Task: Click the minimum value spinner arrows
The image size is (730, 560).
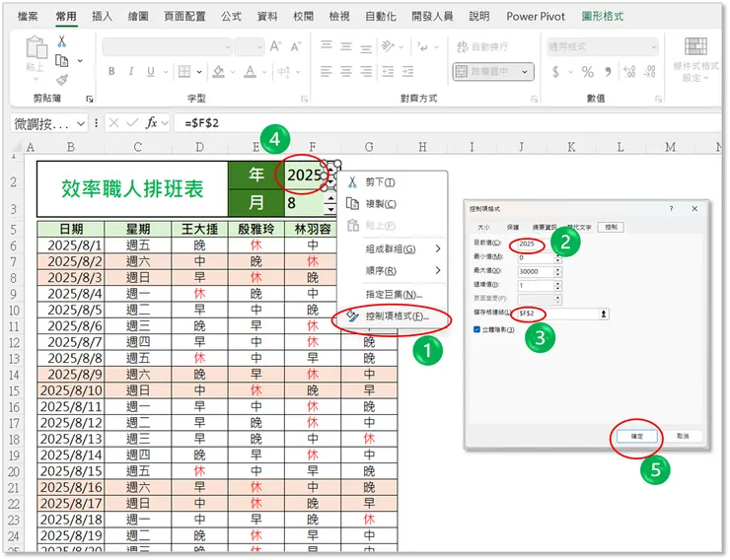Action: (x=557, y=257)
